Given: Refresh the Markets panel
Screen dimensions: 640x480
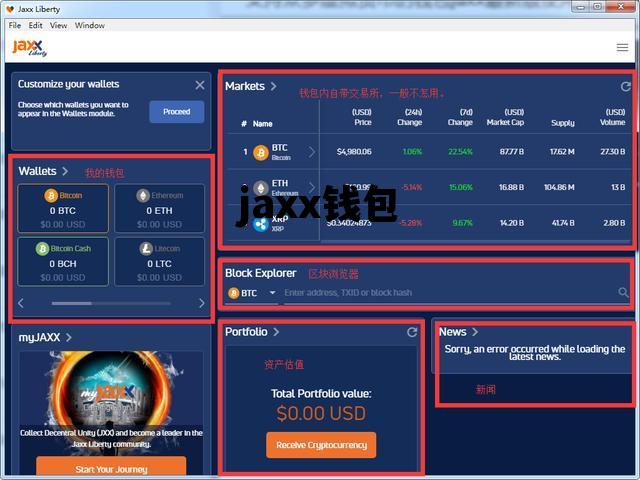Looking at the screenshot, I should tap(625, 87).
